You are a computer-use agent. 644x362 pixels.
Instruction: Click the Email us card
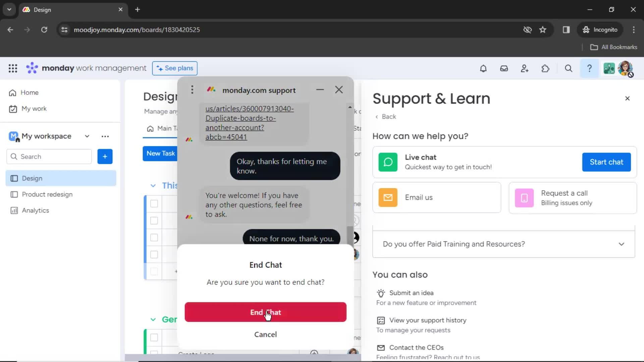pos(437,197)
